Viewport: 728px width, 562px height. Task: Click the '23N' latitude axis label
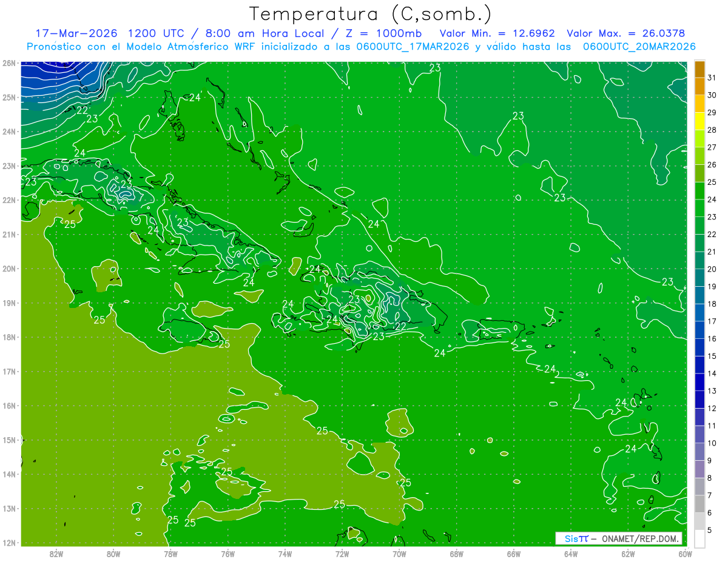[x=9, y=166]
